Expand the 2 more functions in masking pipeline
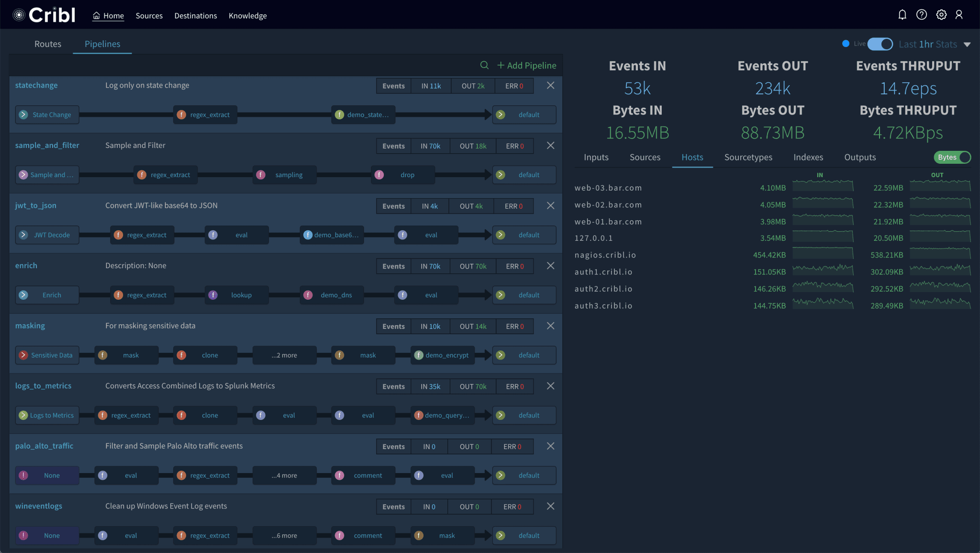The height and width of the screenshot is (553, 980). point(284,355)
